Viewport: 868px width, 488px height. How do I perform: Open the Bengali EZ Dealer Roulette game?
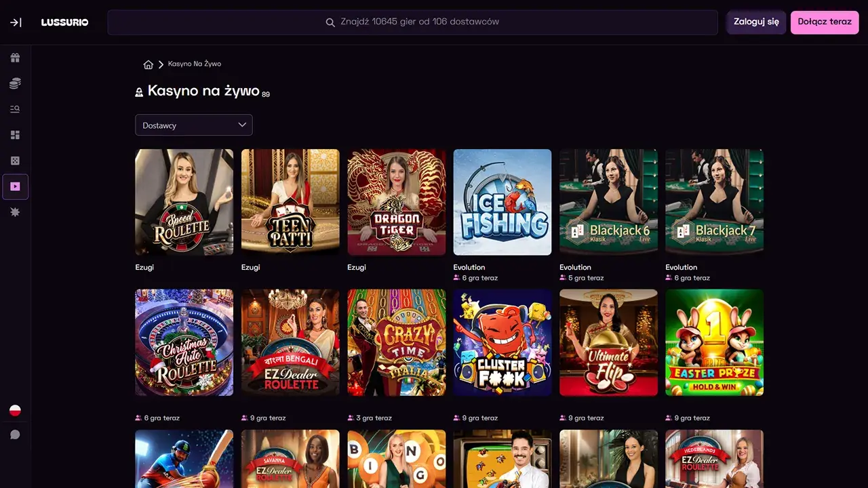[290, 342]
